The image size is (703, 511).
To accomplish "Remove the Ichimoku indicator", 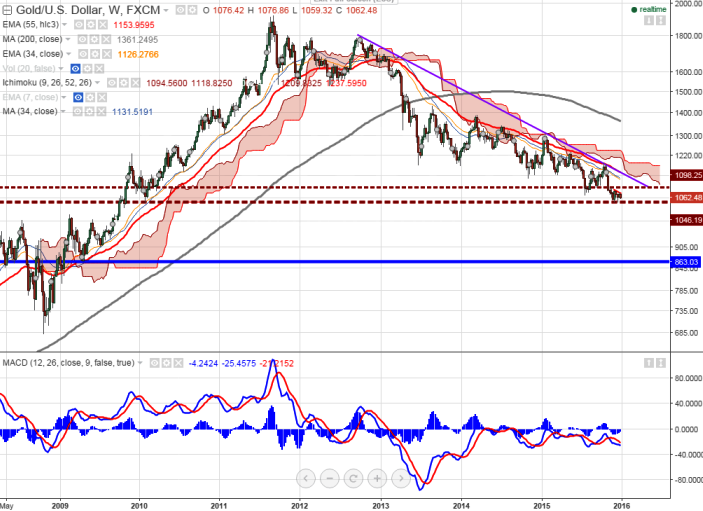I will coord(136,83).
